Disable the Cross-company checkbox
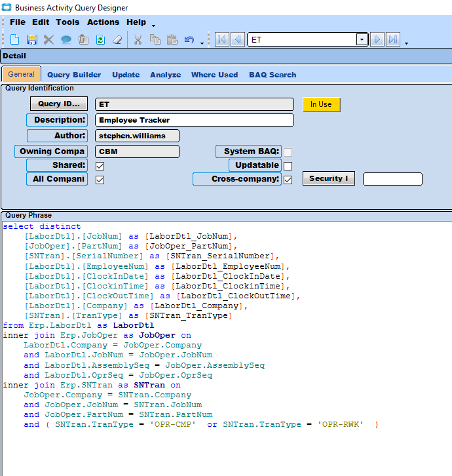452x476 pixels. coord(288,180)
